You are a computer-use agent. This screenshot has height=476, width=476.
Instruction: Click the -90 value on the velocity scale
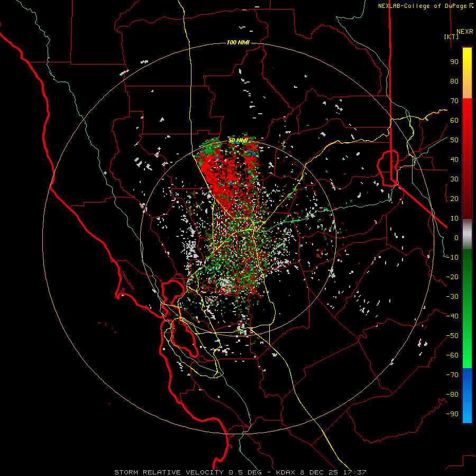point(452,414)
